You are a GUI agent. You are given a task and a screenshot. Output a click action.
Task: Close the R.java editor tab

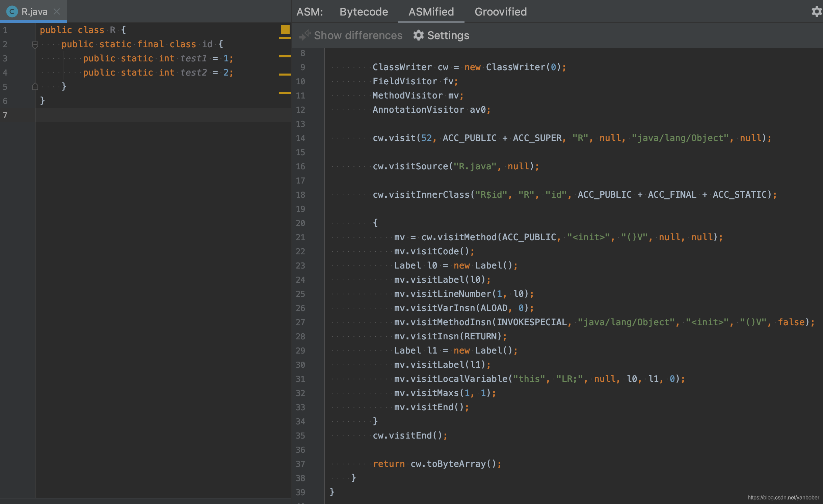point(57,12)
